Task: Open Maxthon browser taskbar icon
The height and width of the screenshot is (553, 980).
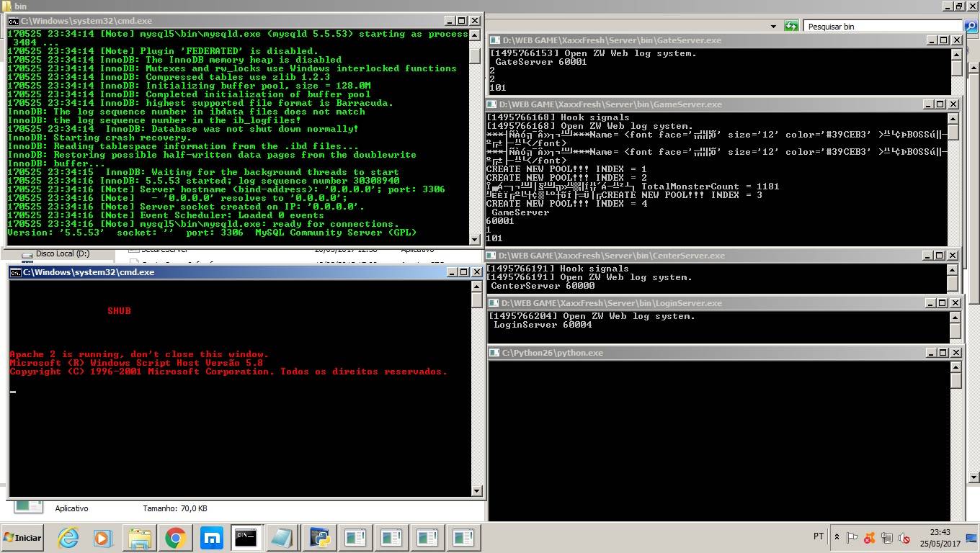Action: pyautogui.click(x=211, y=537)
